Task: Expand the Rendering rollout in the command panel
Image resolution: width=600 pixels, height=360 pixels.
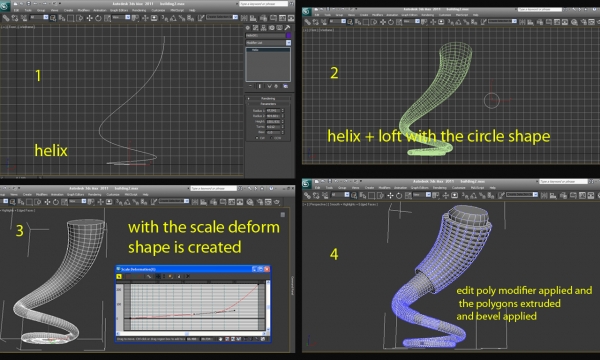Action: (268, 98)
